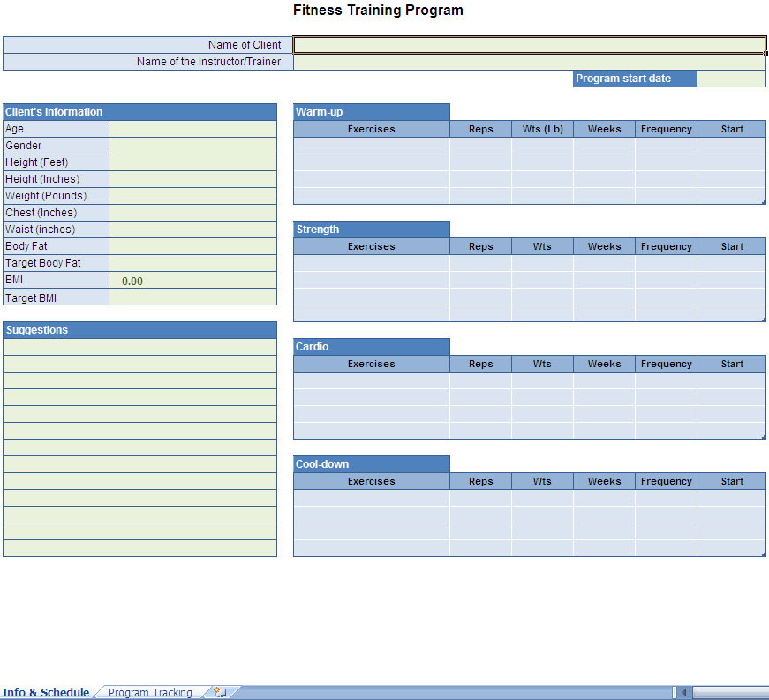Select the first row under Suggestions

[139, 347]
